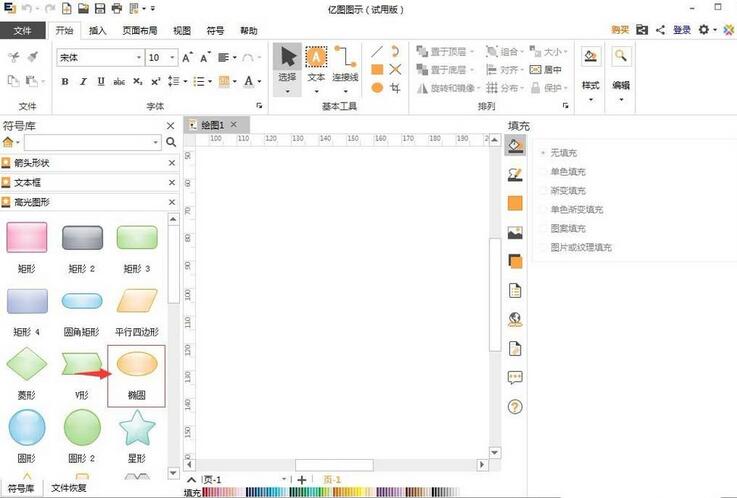Toggle bold formatting

click(65, 81)
